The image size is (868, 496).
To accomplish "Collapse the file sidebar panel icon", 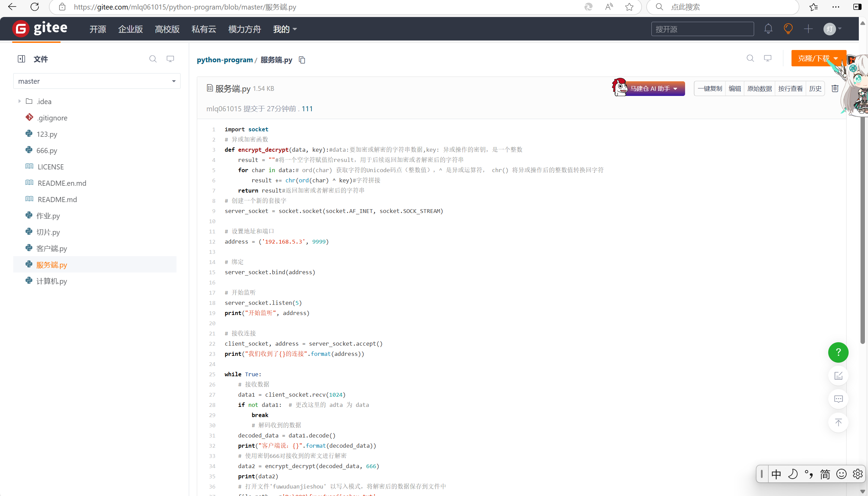I will pyautogui.click(x=21, y=59).
